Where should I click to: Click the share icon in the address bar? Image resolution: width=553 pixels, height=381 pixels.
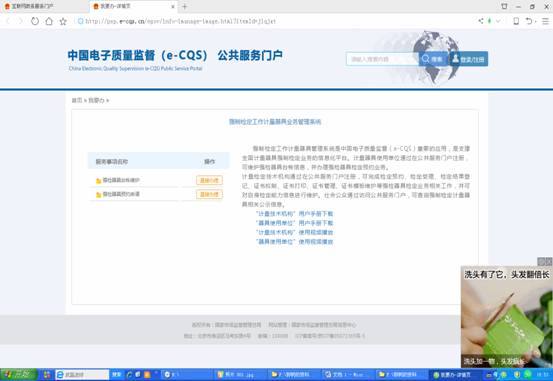pyautogui.click(x=480, y=21)
